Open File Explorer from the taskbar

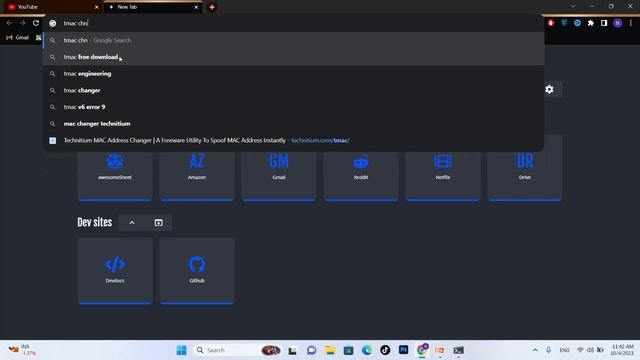tap(330, 350)
